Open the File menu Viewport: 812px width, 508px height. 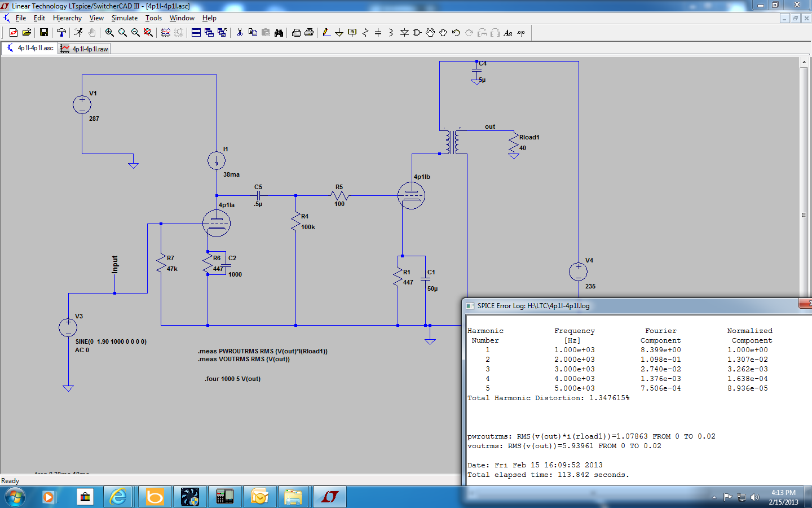click(21, 18)
